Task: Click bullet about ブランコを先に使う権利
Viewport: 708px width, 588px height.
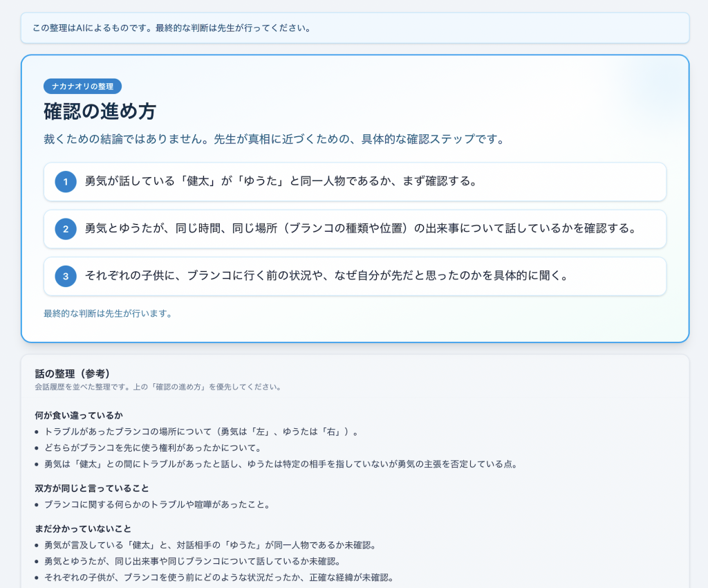Action: (x=153, y=448)
